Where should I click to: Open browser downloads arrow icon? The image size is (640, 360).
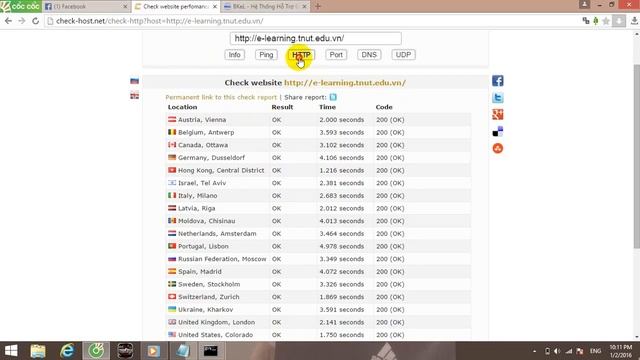click(x=634, y=21)
